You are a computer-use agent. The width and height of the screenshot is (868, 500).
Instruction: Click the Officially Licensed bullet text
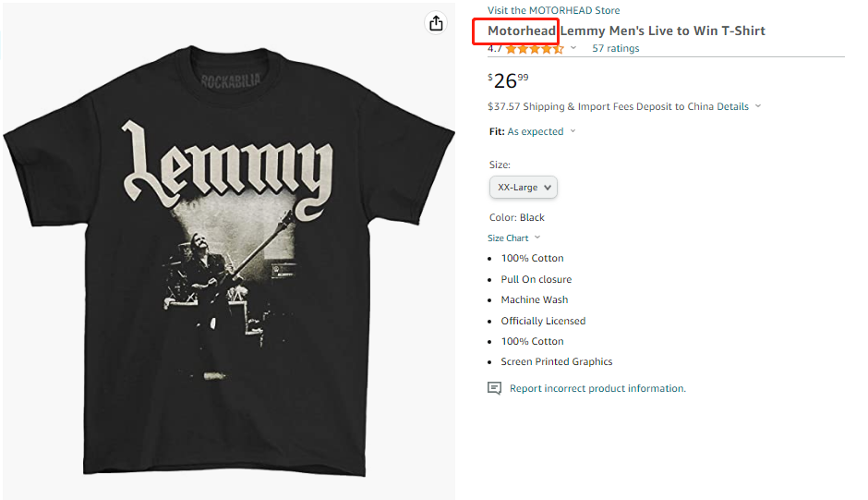[x=543, y=321]
